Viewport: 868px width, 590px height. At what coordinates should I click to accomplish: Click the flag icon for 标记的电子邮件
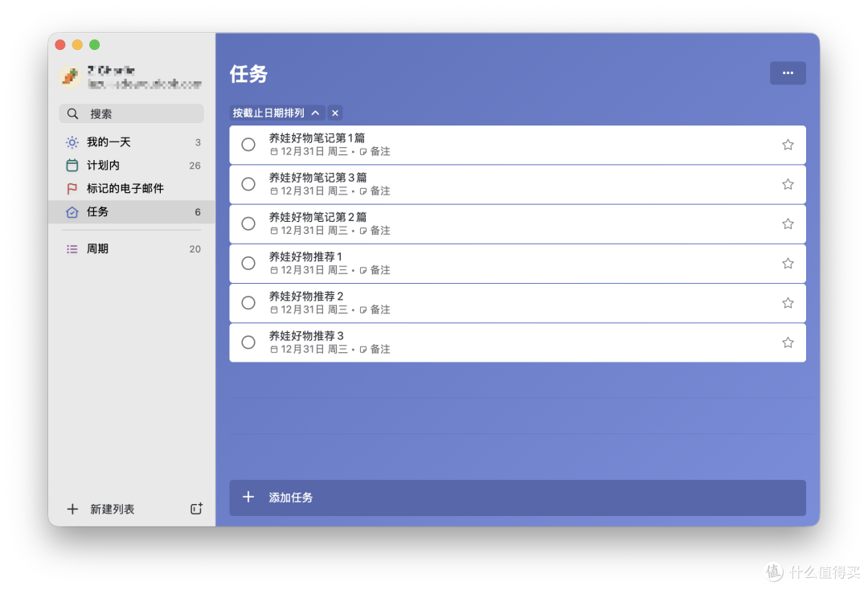(x=72, y=189)
